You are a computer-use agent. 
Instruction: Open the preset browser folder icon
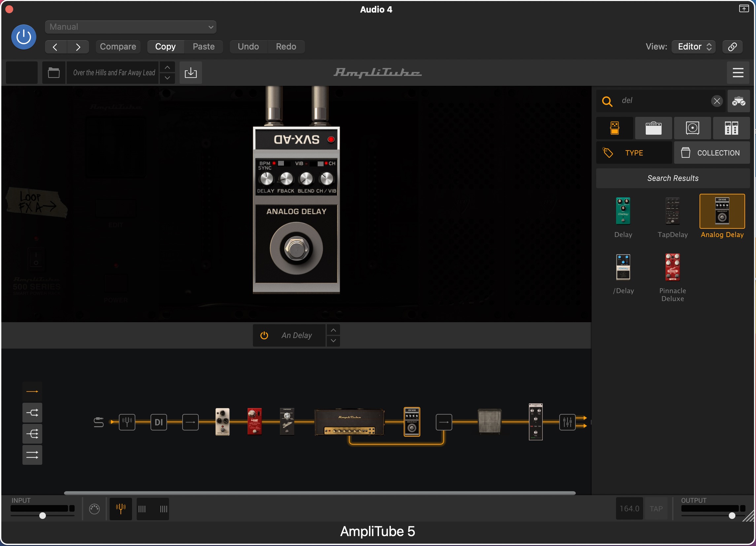(x=54, y=73)
